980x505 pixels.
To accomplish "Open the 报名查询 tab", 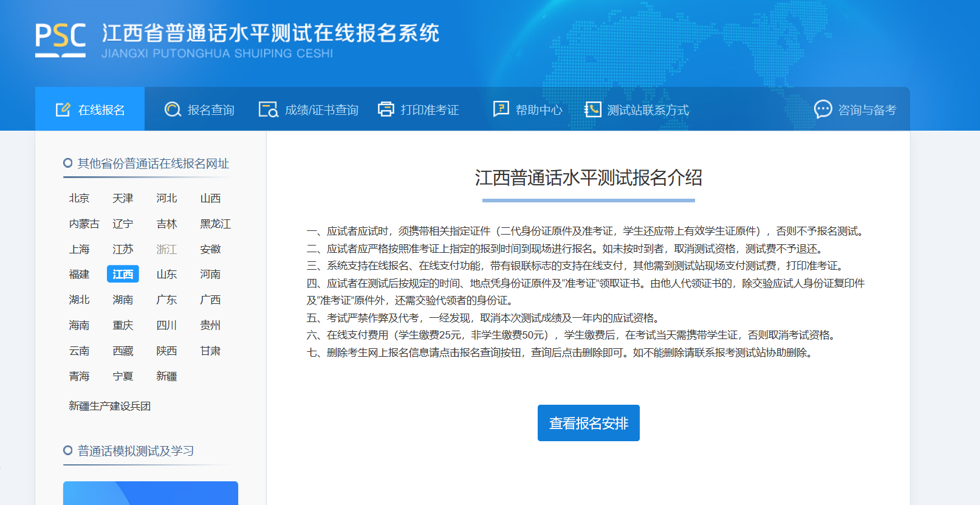I will [x=199, y=109].
